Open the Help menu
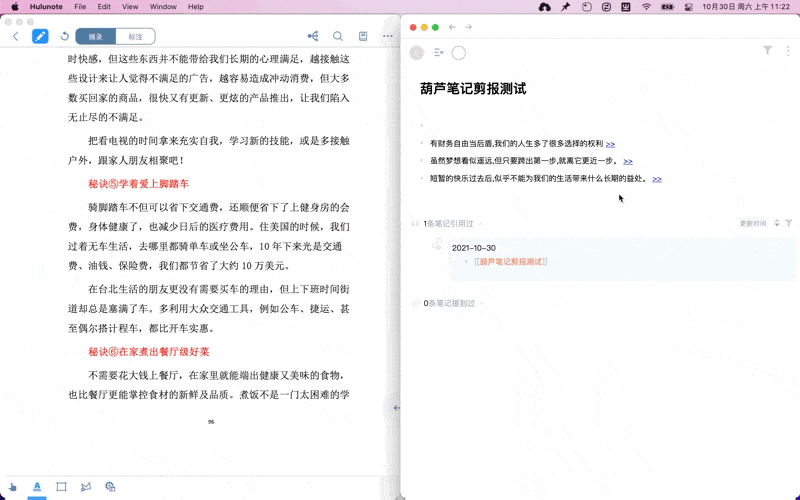 point(195,7)
